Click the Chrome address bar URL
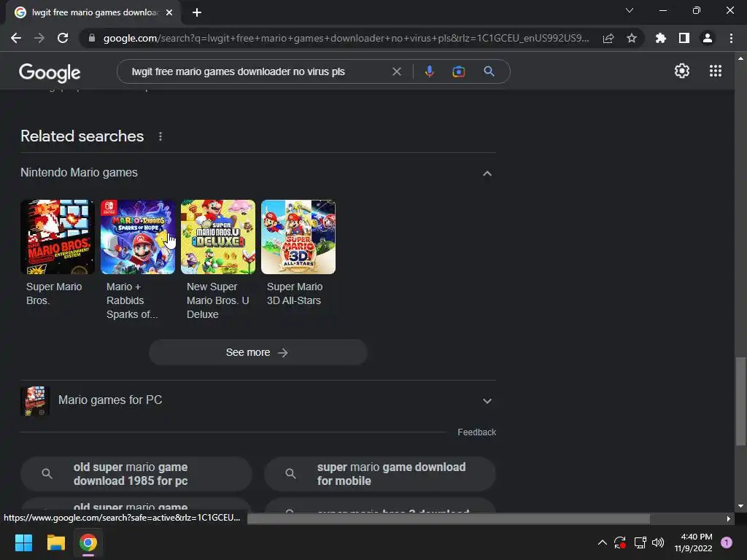 click(x=346, y=38)
